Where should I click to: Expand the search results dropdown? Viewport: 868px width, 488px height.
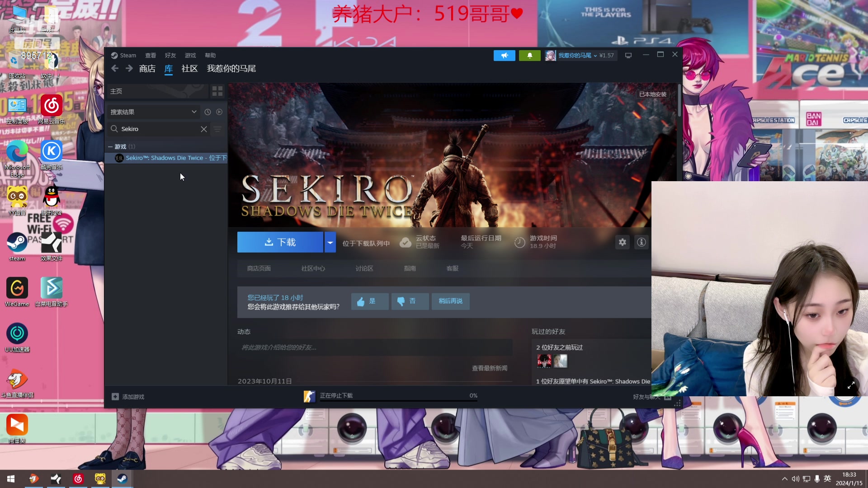click(194, 112)
